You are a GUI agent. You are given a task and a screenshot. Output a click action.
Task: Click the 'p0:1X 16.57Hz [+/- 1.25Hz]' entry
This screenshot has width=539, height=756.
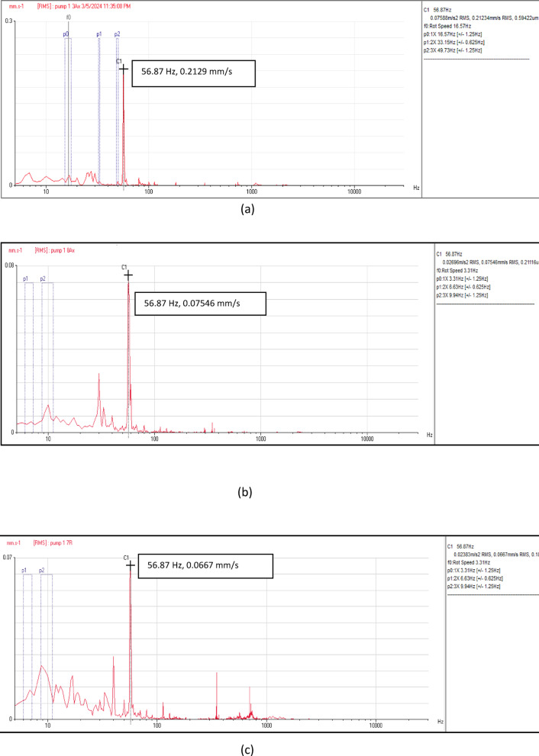(453, 34)
